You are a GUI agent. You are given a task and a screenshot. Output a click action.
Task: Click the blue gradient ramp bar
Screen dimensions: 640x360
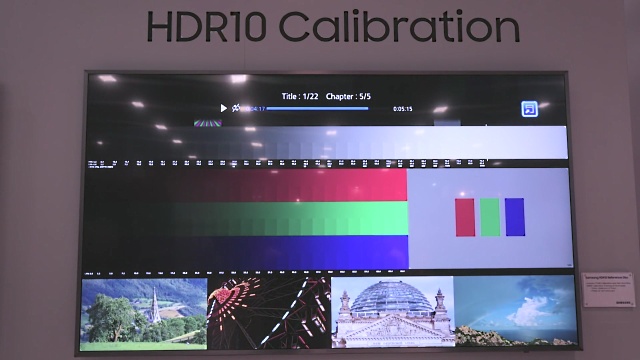click(x=246, y=252)
